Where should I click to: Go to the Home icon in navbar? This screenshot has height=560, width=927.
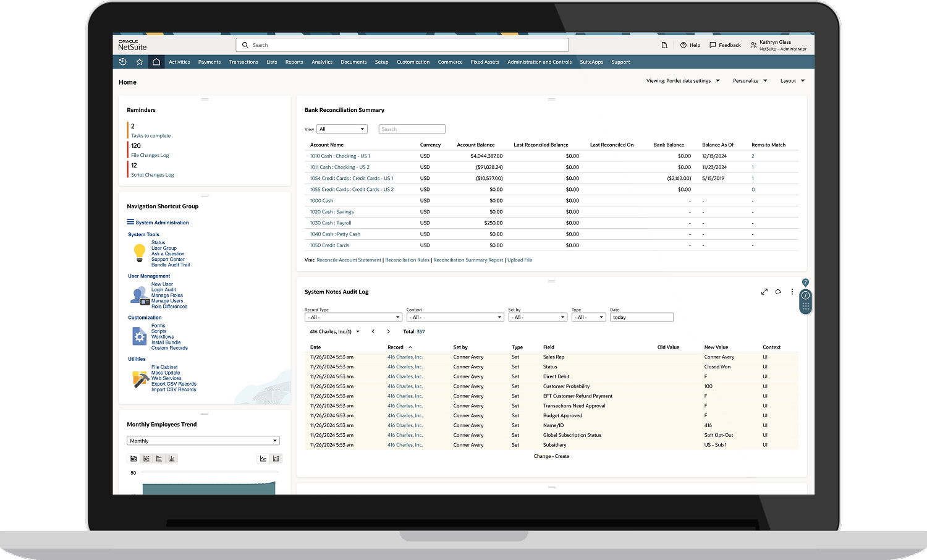click(x=156, y=62)
